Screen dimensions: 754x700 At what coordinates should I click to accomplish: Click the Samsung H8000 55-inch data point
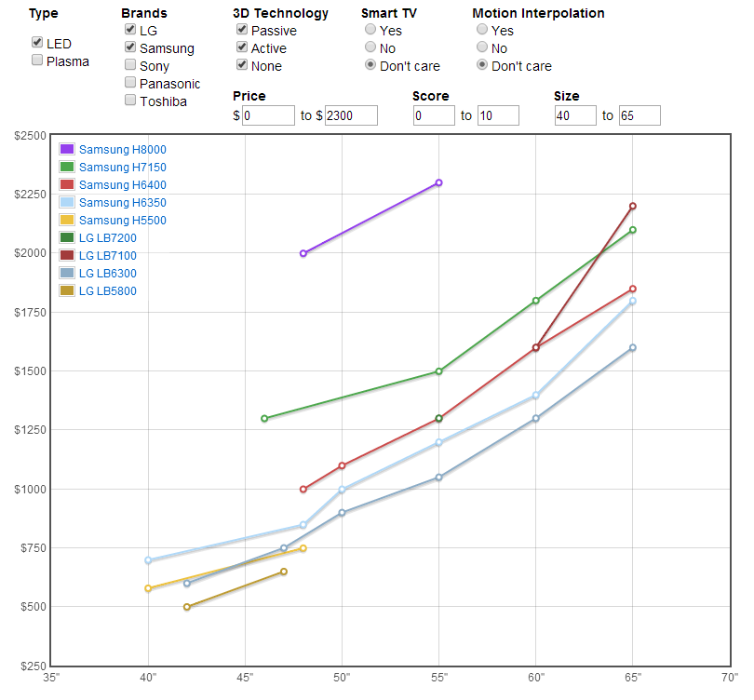click(438, 182)
